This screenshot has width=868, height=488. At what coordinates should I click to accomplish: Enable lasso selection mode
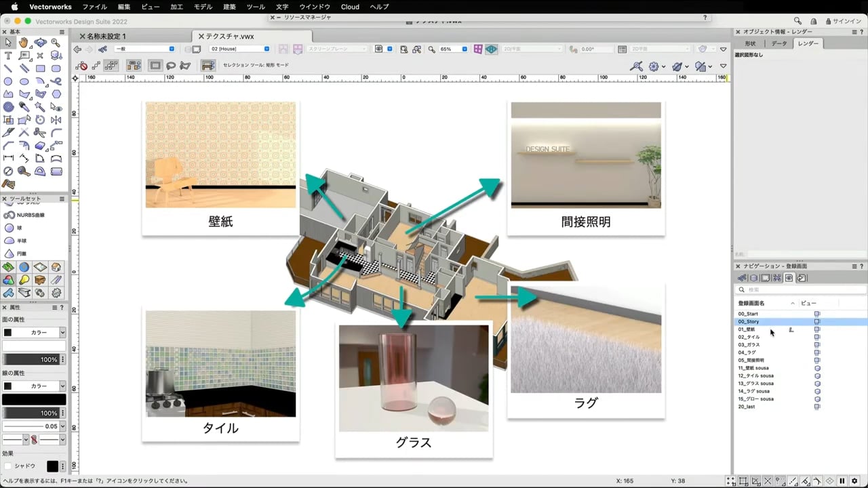pyautogui.click(x=171, y=66)
